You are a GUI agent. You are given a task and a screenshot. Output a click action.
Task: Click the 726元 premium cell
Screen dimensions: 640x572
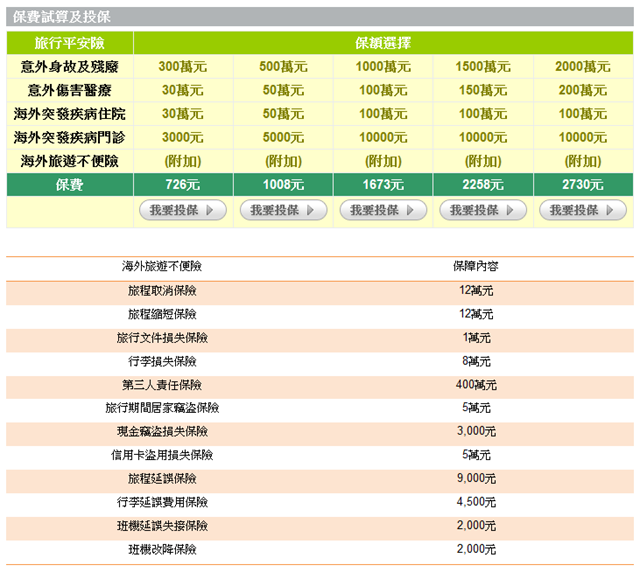183,185
